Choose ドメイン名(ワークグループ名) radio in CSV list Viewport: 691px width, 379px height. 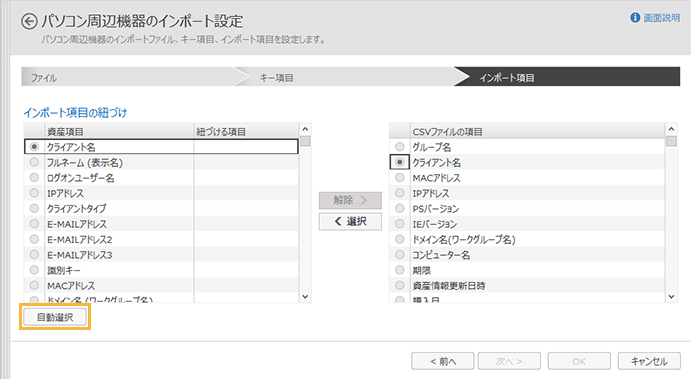[400, 239]
